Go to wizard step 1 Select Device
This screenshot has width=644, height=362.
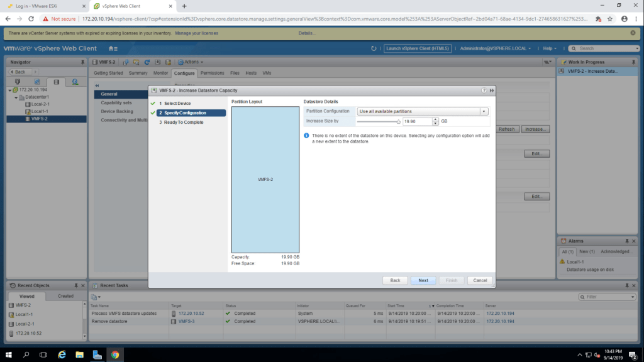(174, 103)
